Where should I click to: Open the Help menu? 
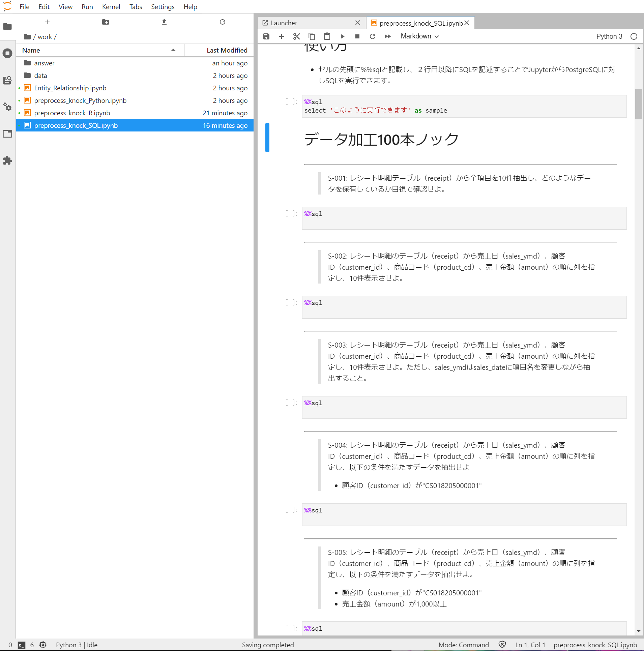point(191,7)
